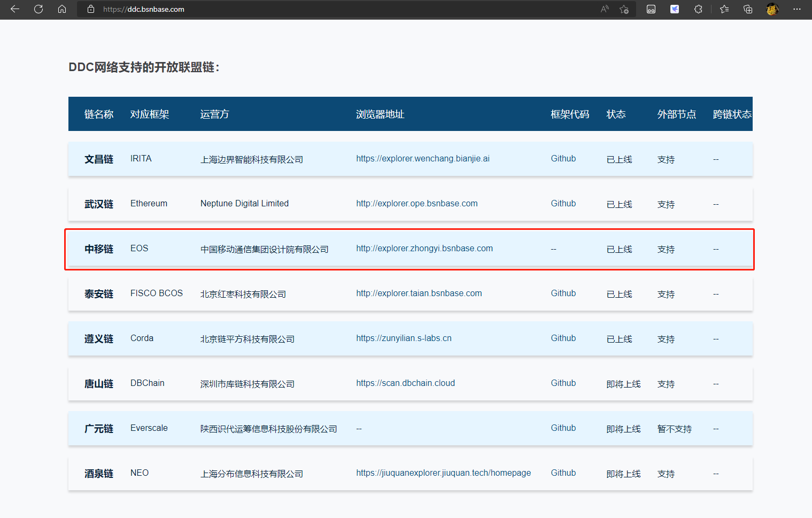Image resolution: width=812 pixels, height=518 pixels.
Task: Open the 武汉链 explorer URL
Action: 417,204
